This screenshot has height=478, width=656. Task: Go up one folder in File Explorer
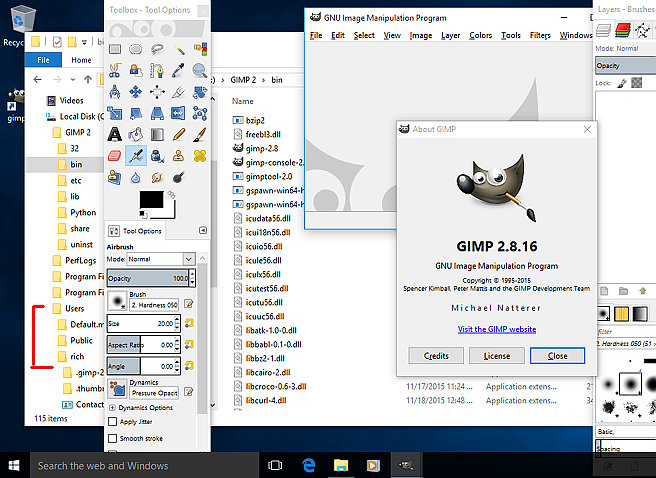click(x=88, y=79)
